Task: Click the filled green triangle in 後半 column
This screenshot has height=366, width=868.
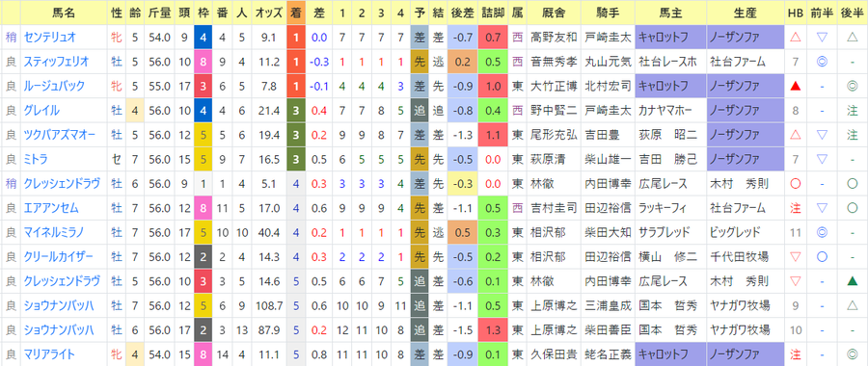Action: click(853, 281)
